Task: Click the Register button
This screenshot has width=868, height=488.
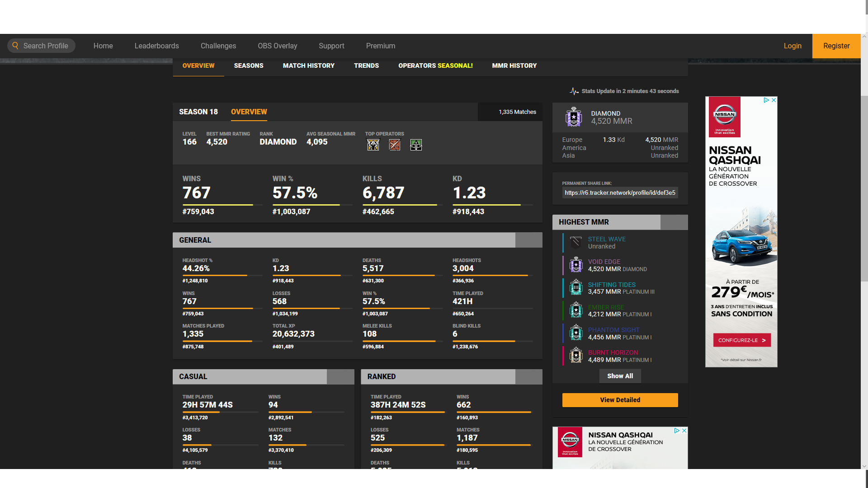Action: (836, 46)
